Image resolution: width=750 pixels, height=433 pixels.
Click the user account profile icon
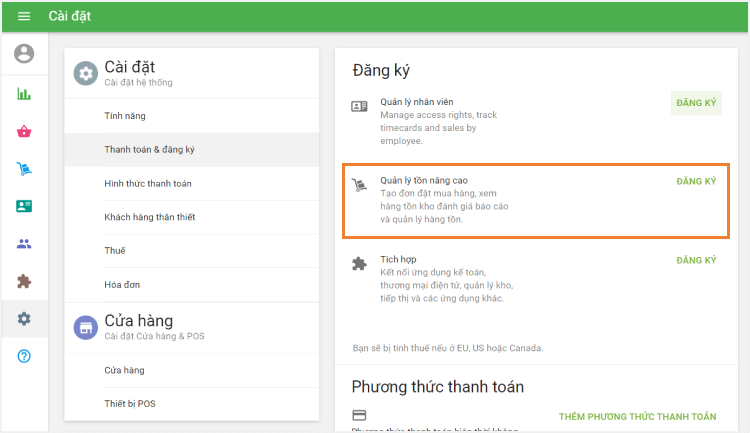pos(24,54)
